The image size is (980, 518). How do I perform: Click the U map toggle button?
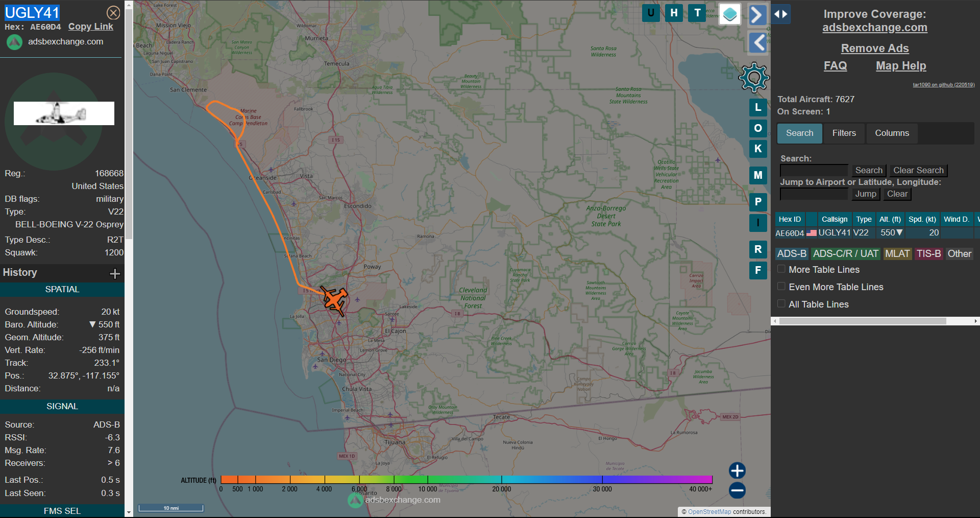click(x=651, y=13)
